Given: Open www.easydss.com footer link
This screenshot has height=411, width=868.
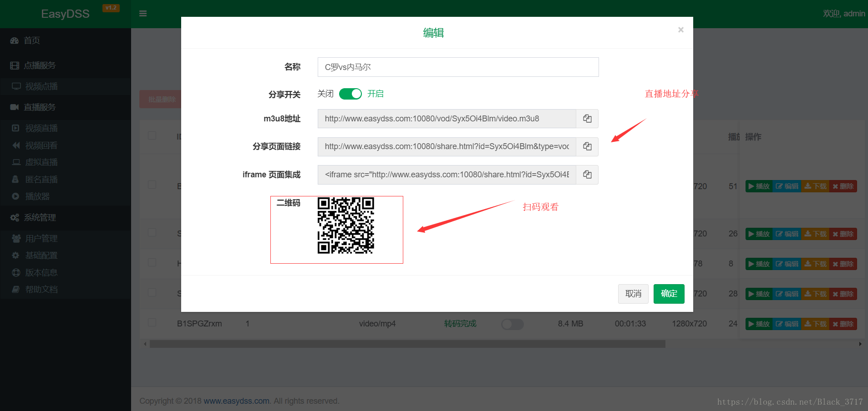Looking at the screenshot, I should pyautogui.click(x=236, y=401).
